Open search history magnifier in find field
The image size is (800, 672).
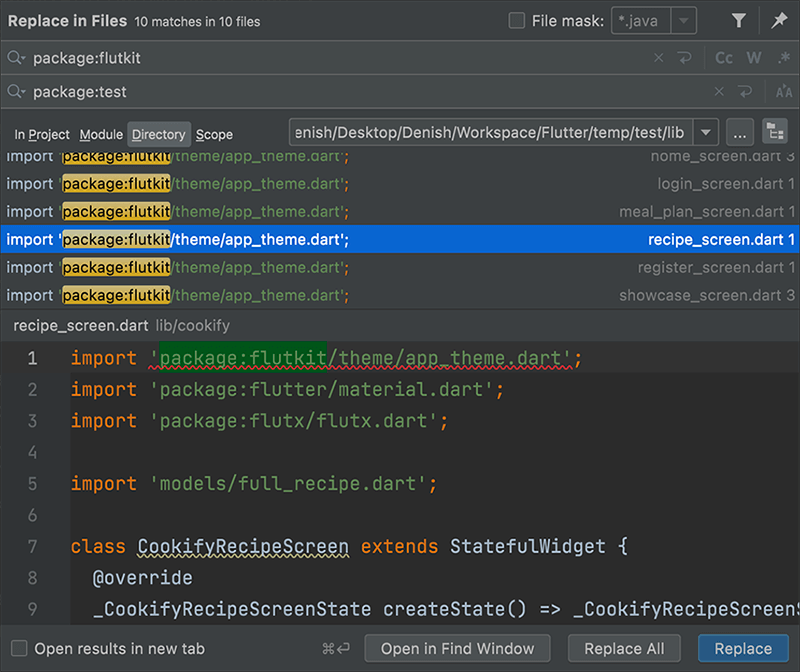click(x=17, y=58)
